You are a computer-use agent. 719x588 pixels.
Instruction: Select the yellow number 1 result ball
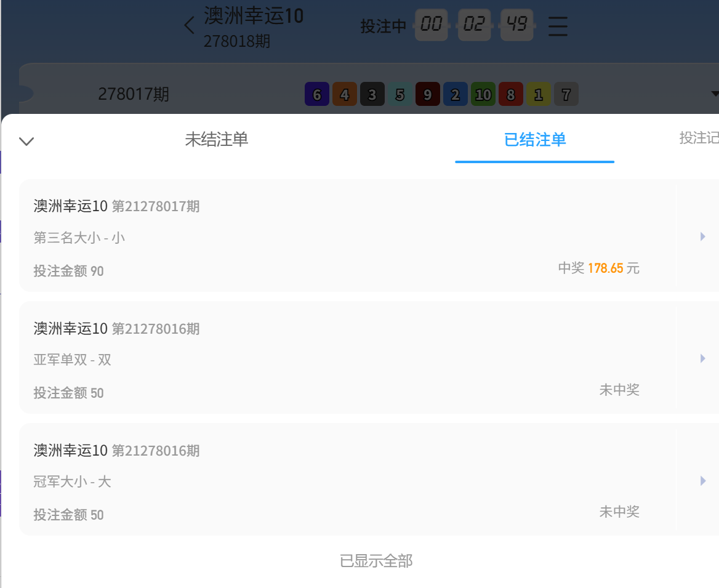click(x=538, y=94)
